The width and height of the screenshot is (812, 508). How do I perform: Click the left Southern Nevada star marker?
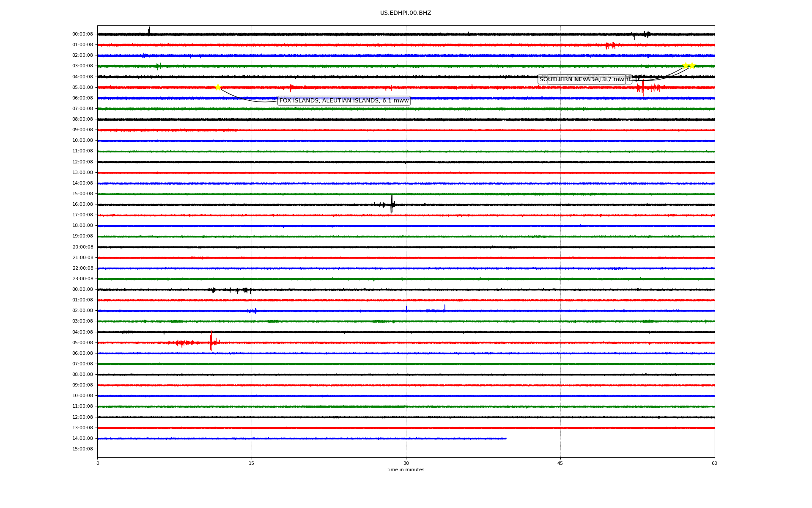coord(685,66)
